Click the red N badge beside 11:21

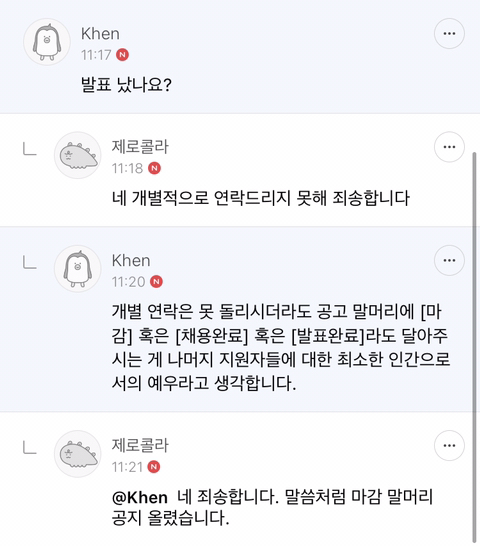tap(154, 467)
